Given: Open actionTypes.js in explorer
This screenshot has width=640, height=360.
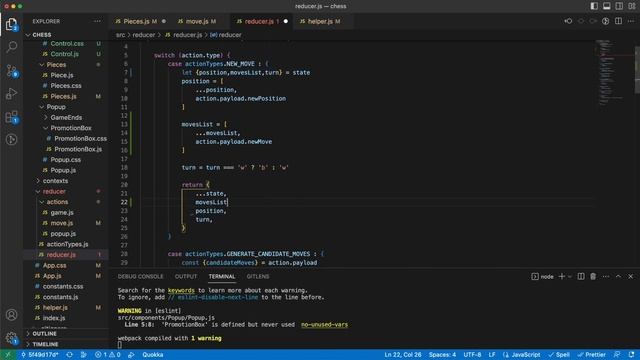Looking at the screenshot, I should [x=66, y=244].
